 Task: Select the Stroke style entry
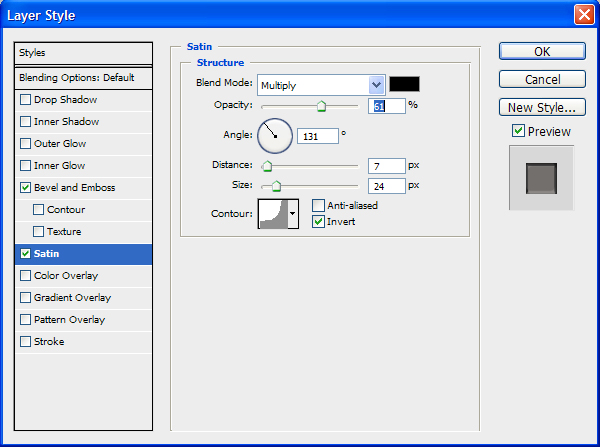(x=48, y=342)
